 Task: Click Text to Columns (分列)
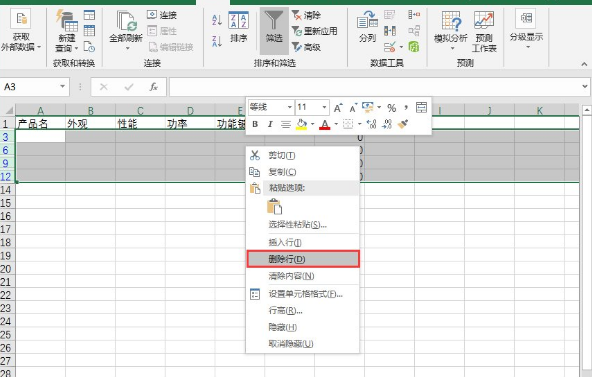[367, 27]
